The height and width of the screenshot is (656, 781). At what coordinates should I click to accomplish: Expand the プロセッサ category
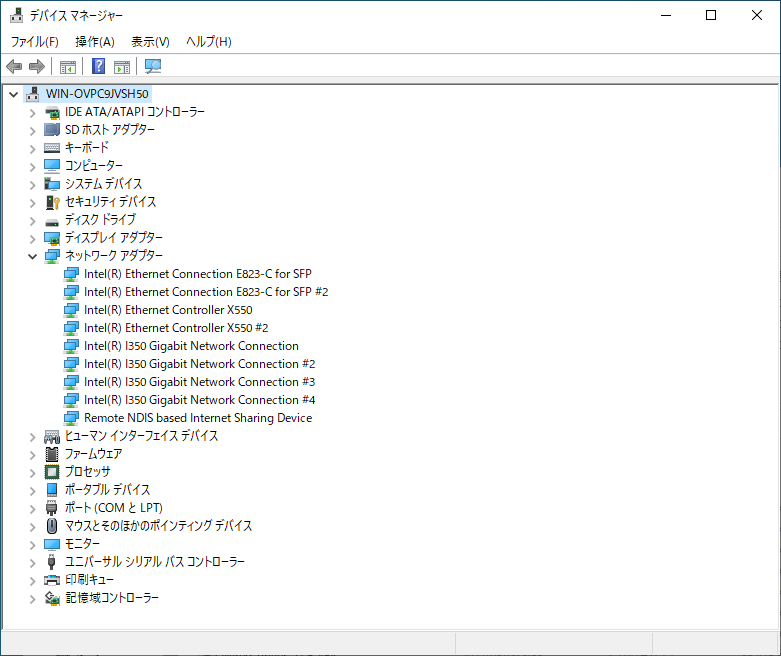(32, 473)
